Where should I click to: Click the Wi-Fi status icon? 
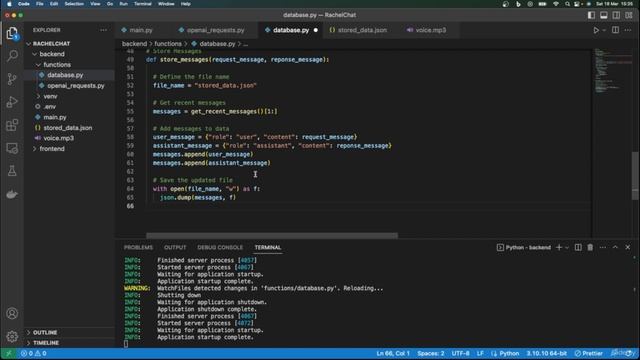(x=556, y=4)
